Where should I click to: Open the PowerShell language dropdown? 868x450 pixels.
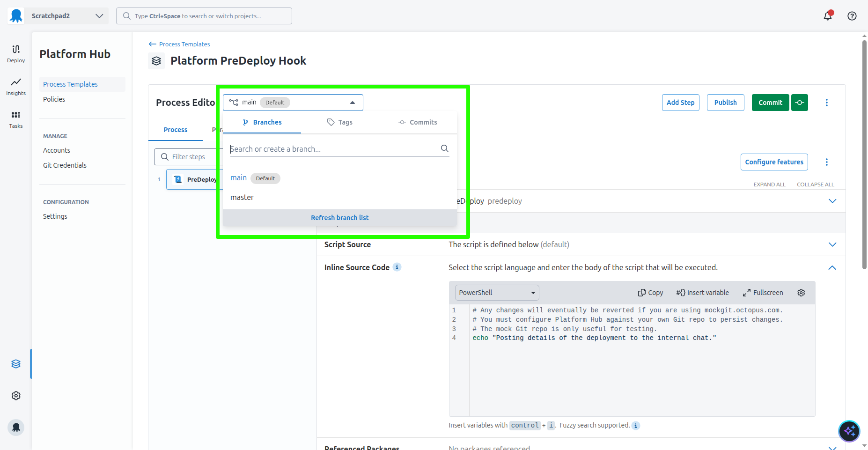(x=497, y=293)
